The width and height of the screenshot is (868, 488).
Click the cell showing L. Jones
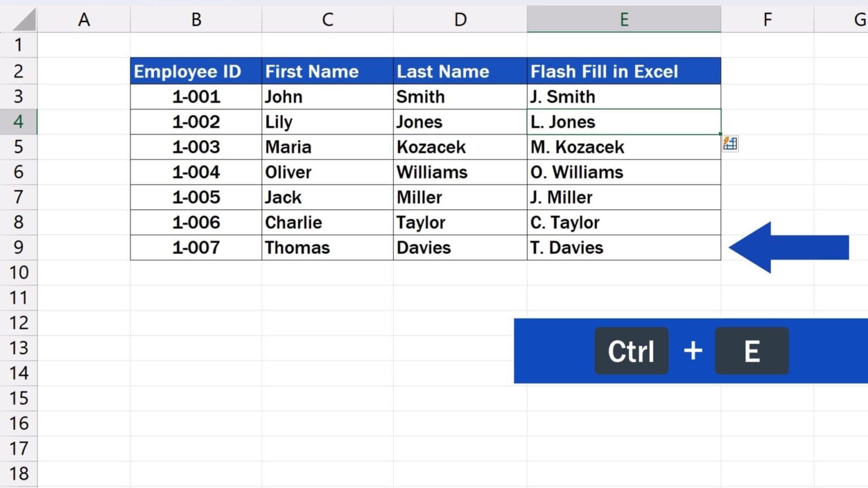624,121
